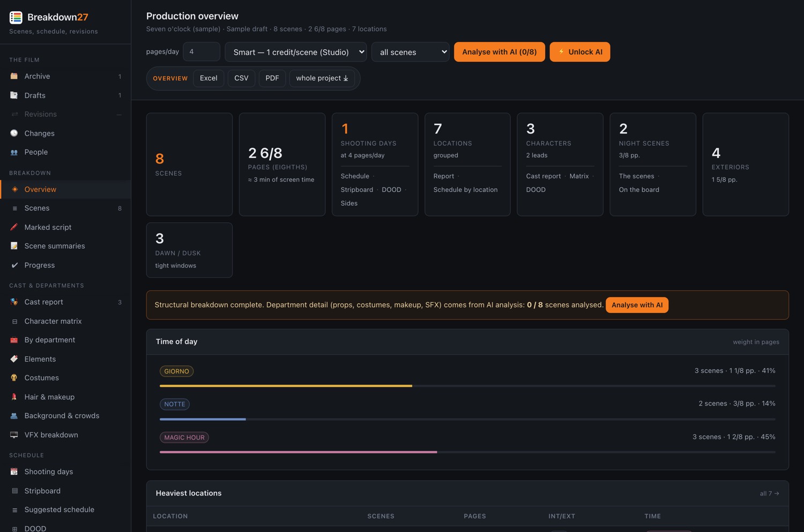This screenshot has width=804, height=532.
Task: Open the whole project download dropdown
Action: 322,78
